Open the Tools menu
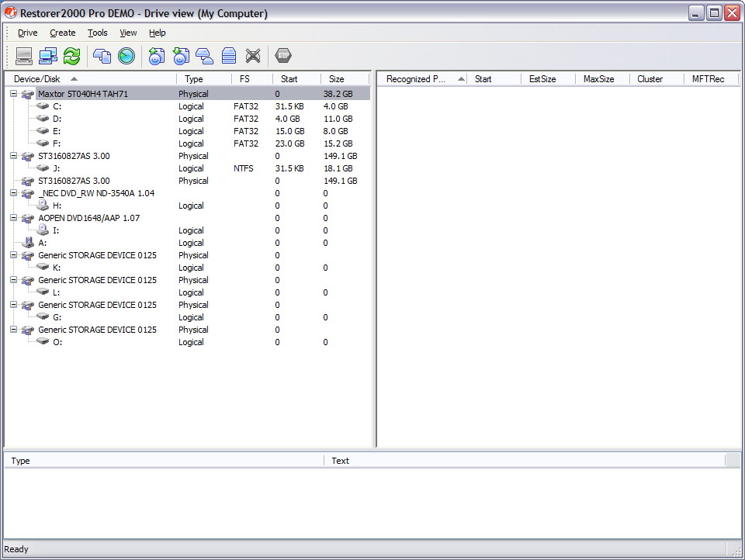 pyautogui.click(x=98, y=33)
